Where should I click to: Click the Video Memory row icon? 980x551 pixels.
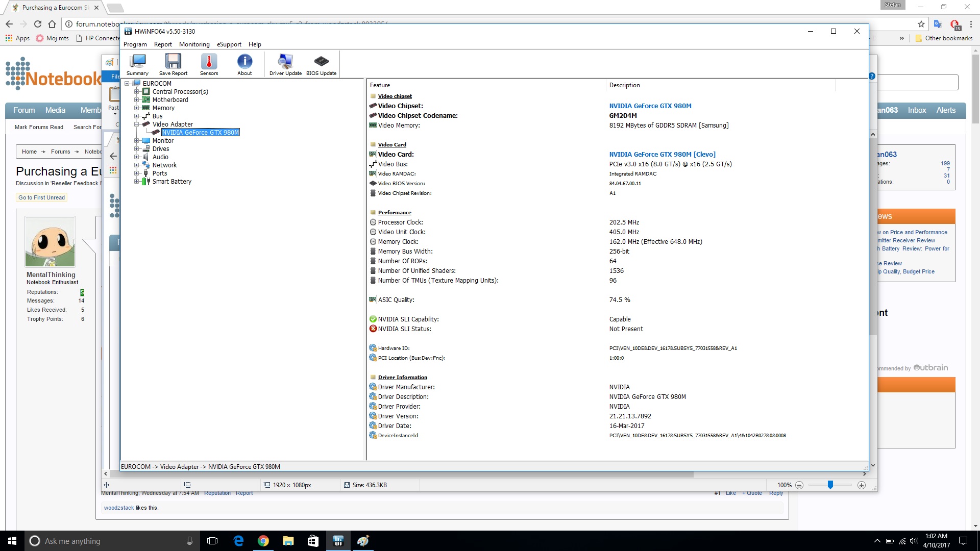pyautogui.click(x=373, y=126)
